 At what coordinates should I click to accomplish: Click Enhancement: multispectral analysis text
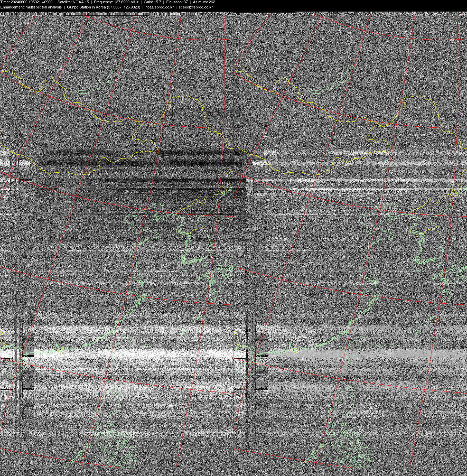[x=31, y=7]
